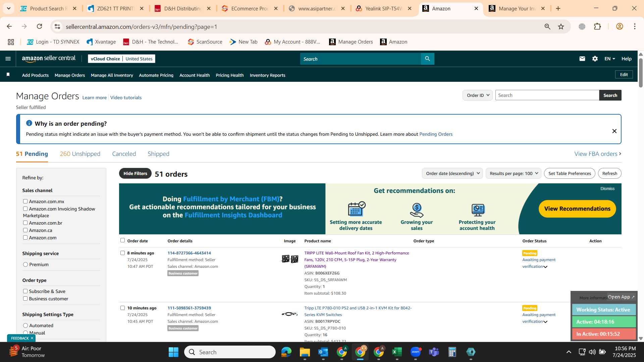
Task: Click the Tripp Lite fan kit product image
Action: coord(290,259)
